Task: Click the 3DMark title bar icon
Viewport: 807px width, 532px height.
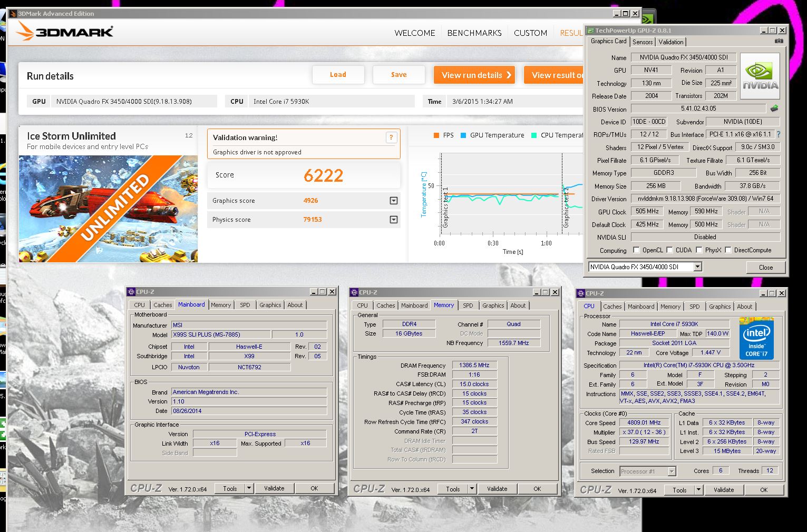Action: [x=13, y=14]
